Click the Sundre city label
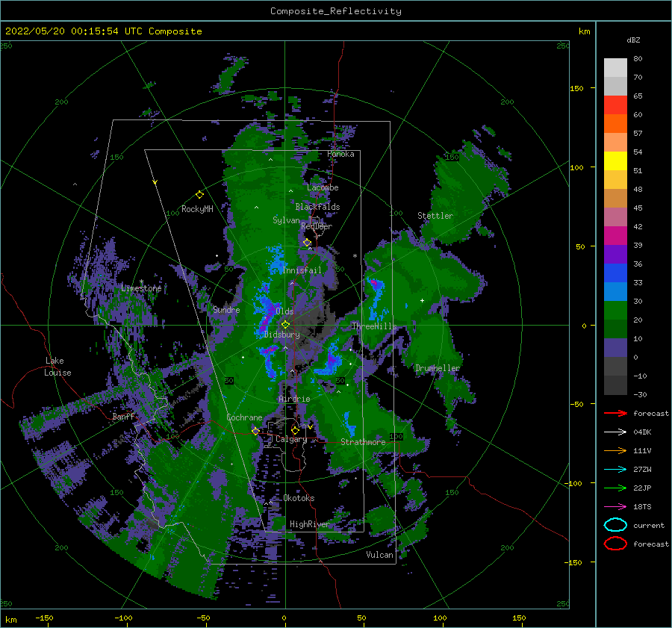 [x=226, y=309]
